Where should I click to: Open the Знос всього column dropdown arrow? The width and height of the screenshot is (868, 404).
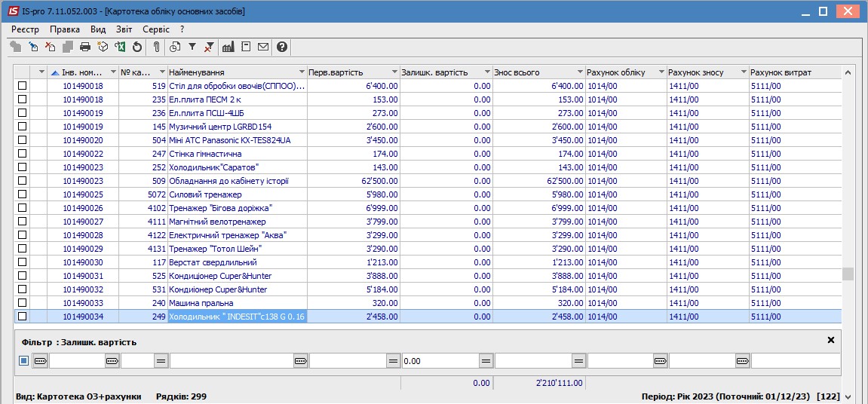coord(580,72)
